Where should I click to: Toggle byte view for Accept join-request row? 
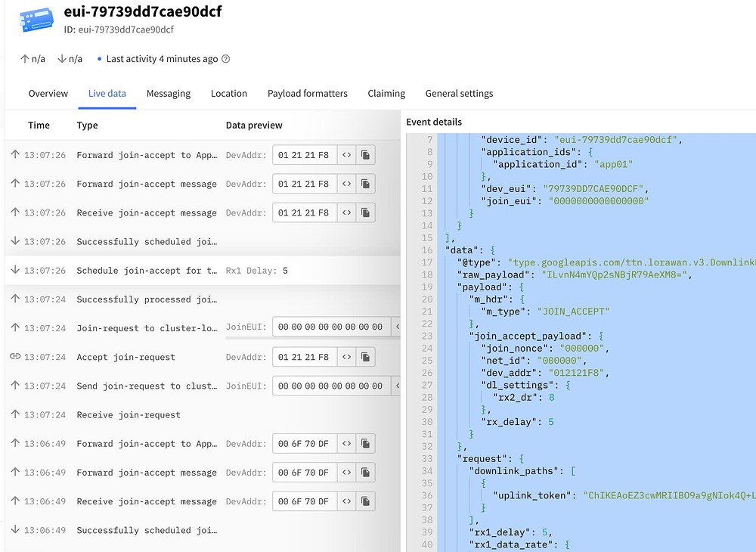click(x=347, y=357)
